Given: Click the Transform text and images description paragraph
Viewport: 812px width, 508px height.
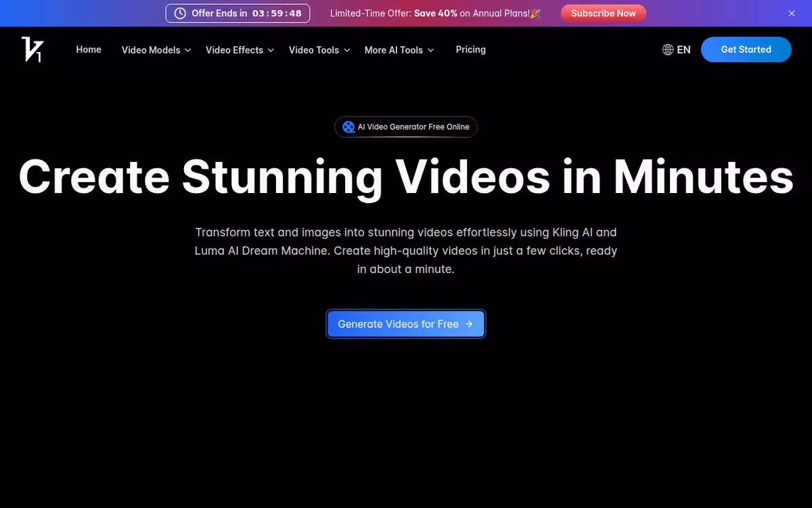Looking at the screenshot, I should pyautogui.click(x=406, y=251).
